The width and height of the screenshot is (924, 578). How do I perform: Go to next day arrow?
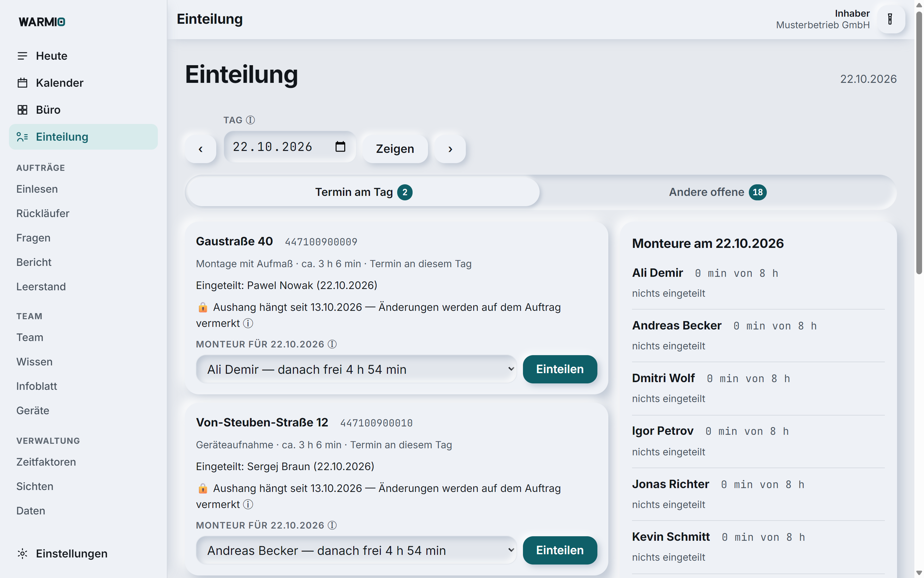[x=450, y=149]
